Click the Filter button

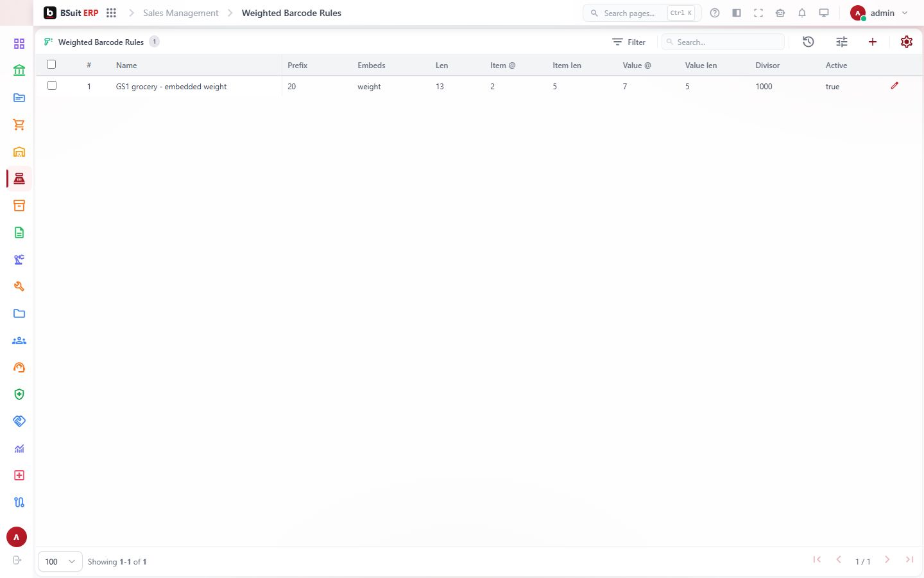[629, 42]
